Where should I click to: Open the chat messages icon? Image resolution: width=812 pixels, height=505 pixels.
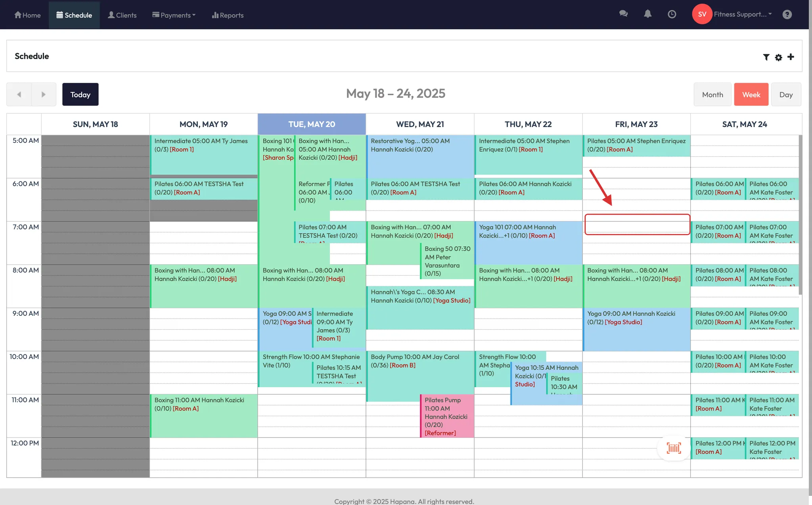(x=623, y=14)
